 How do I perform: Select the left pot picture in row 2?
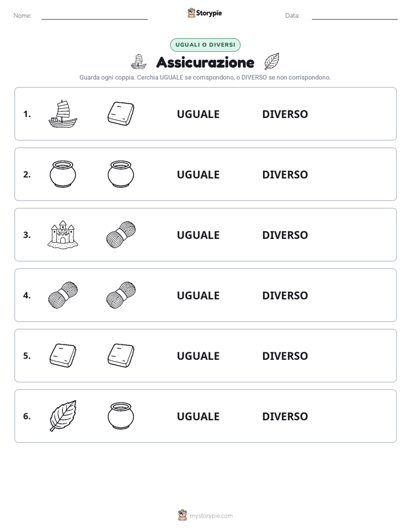coord(63,174)
